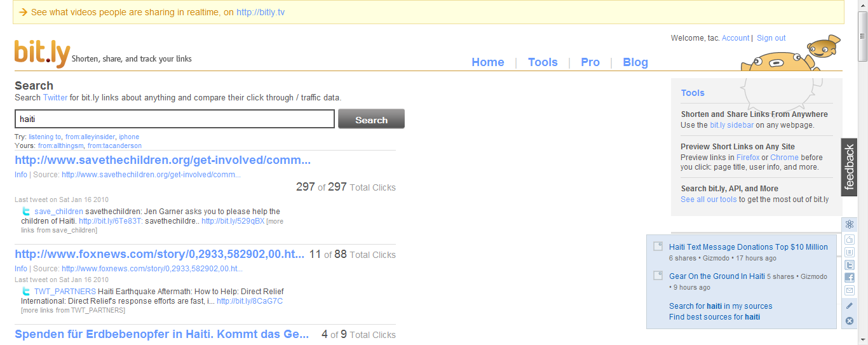Viewport: 868px width, 345px height.
Task: Click the search input containing haiti
Action: click(x=175, y=119)
